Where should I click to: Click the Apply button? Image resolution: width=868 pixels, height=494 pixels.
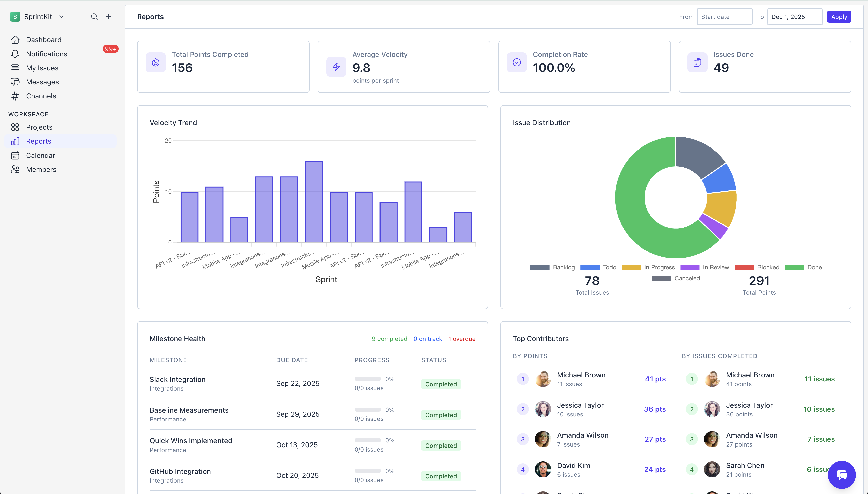click(839, 16)
